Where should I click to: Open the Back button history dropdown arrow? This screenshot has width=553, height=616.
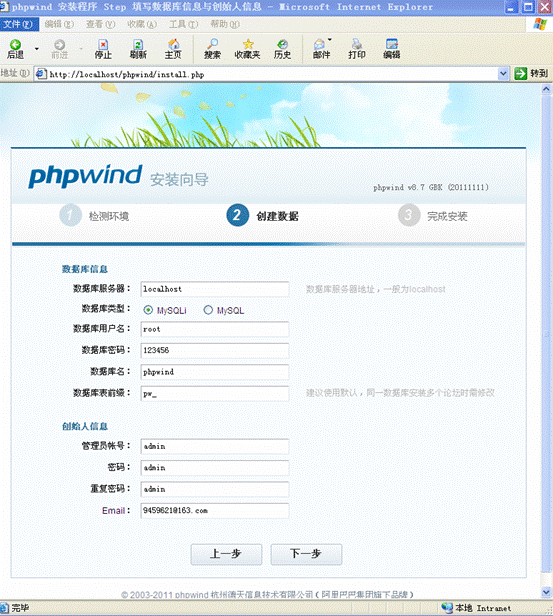37,49
